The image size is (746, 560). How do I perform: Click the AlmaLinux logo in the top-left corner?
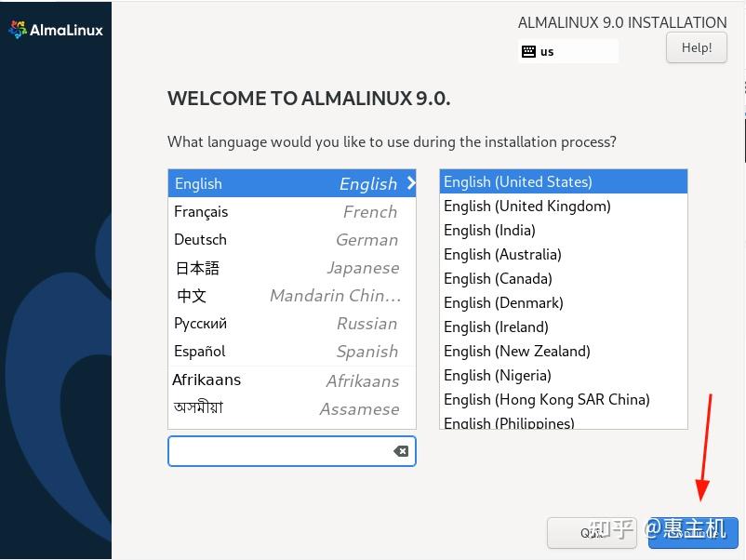point(56,29)
